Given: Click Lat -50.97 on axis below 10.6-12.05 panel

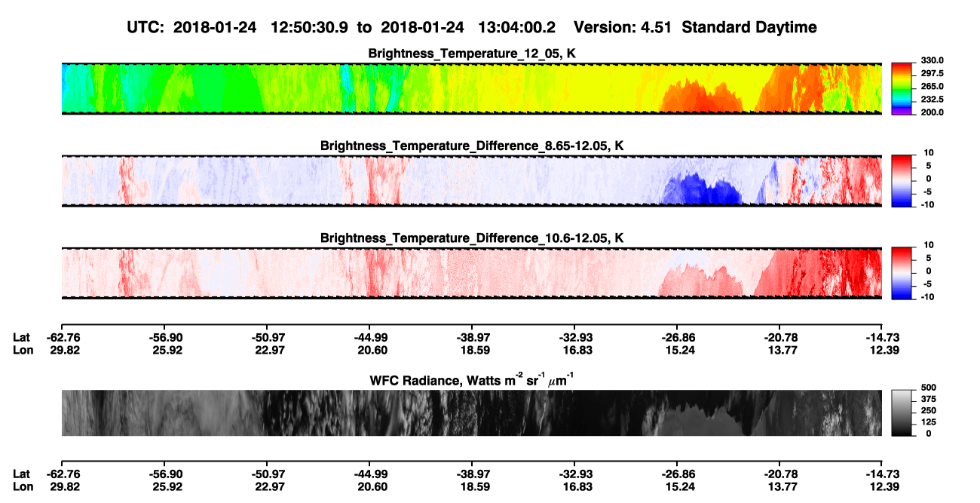Looking at the screenshot, I should click(268, 338).
